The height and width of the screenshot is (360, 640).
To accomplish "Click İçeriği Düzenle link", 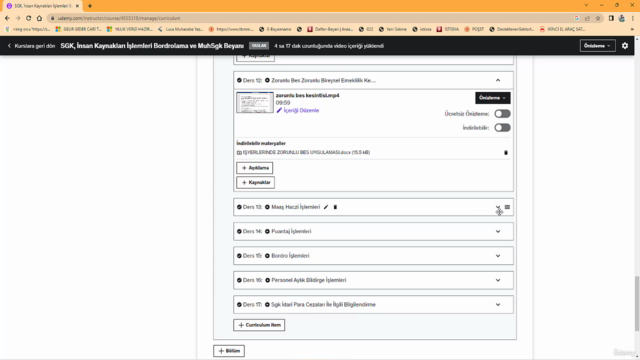I will (298, 111).
